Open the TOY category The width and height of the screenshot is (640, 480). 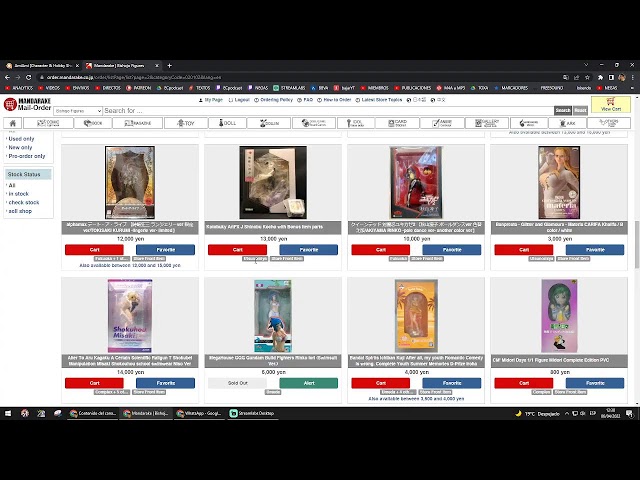tap(186, 123)
